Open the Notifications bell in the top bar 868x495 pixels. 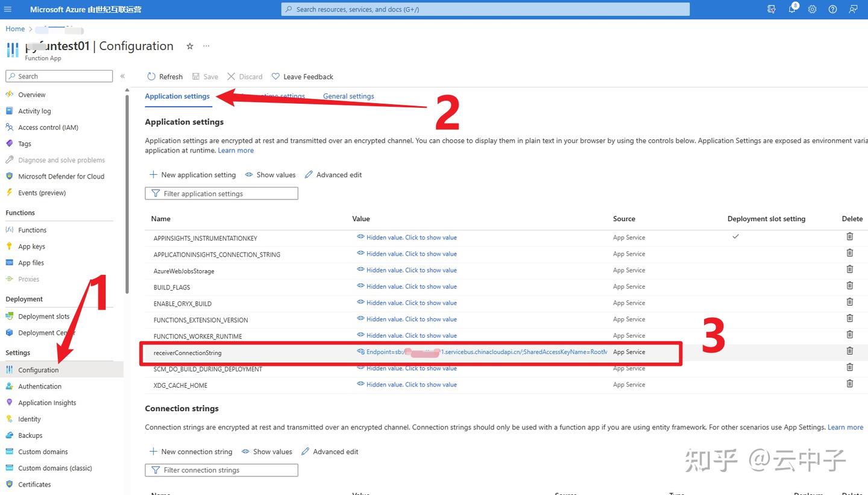(792, 9)
